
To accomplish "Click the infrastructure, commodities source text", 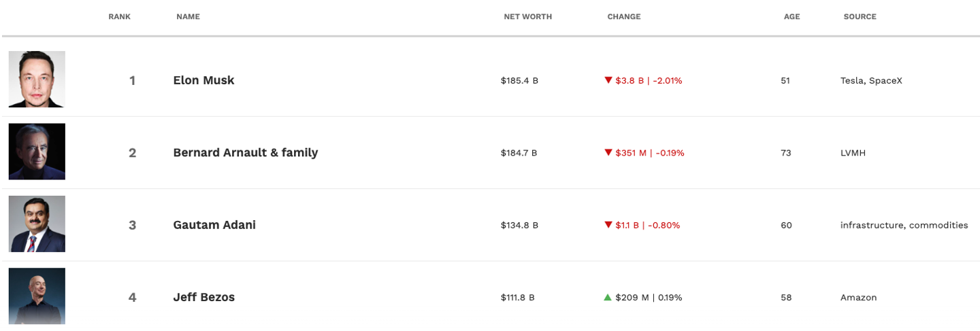I will (904, 225).
